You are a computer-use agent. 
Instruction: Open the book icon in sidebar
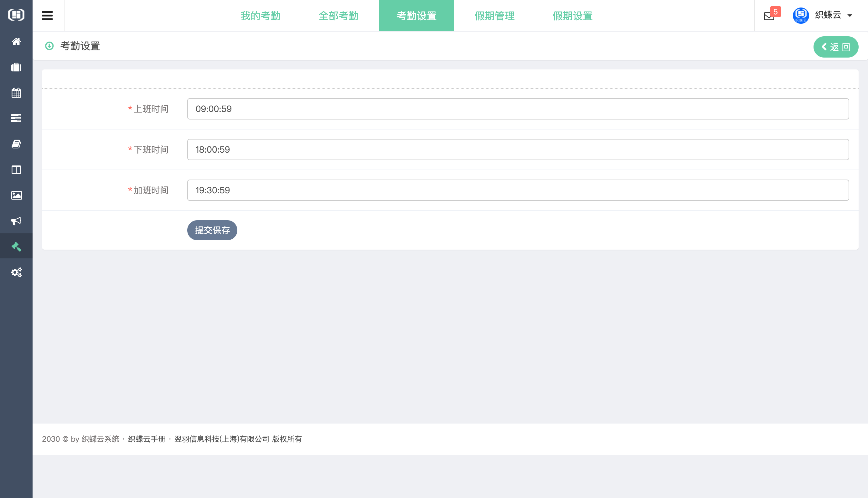click(x=16, y=144)
